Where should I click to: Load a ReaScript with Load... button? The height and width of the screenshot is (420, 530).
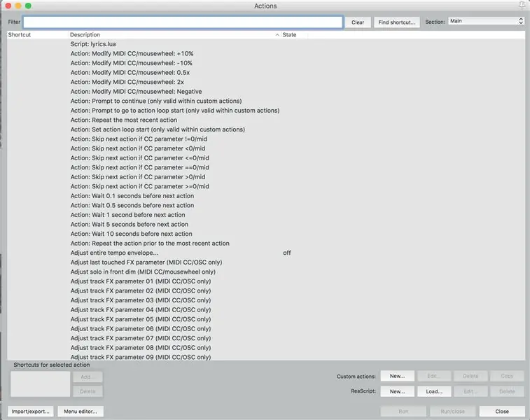coord(434,391)
